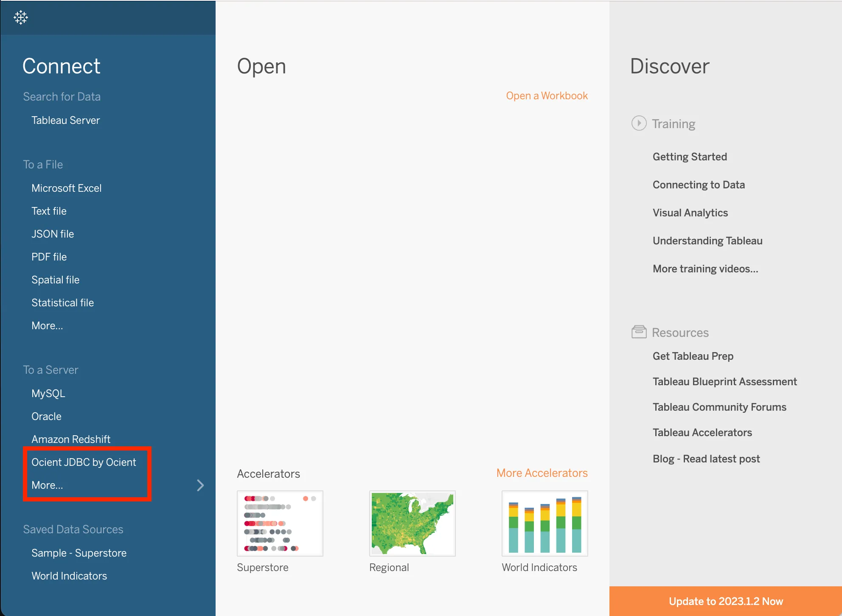842x616 pixels.
Task: Click the Resources section icon
Action: 638,332
